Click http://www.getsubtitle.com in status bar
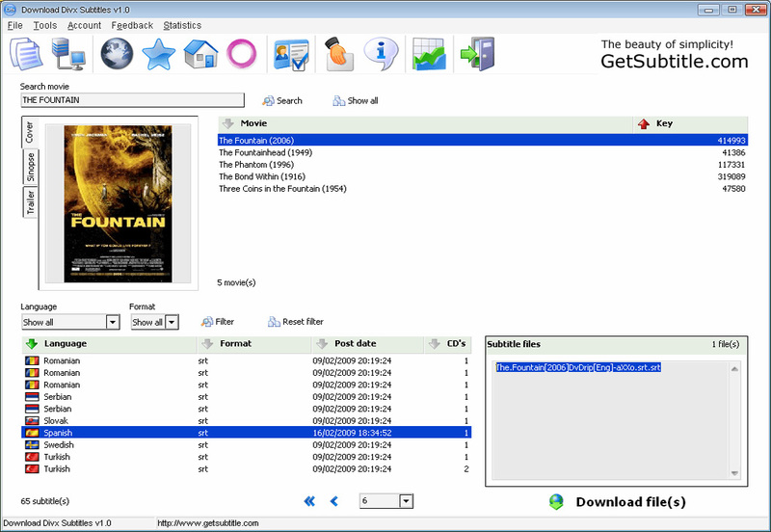Screen dimensions: 771x532 [x=208, y=523]
